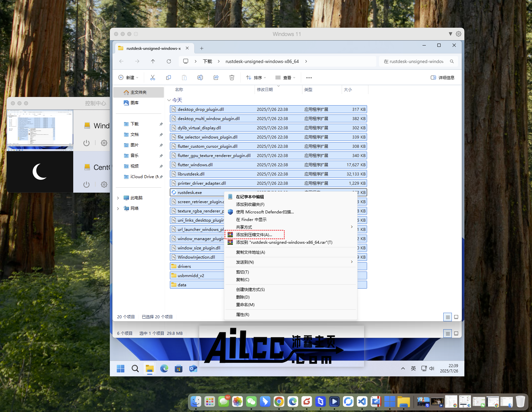Select file desktop_drop_plugin.dll

click(268, 109)
